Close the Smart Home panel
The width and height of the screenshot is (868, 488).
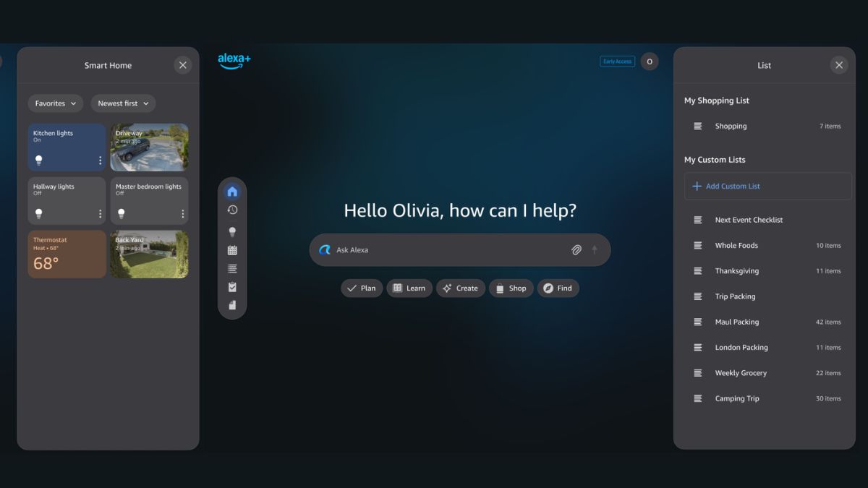click(x=183, y=65)
